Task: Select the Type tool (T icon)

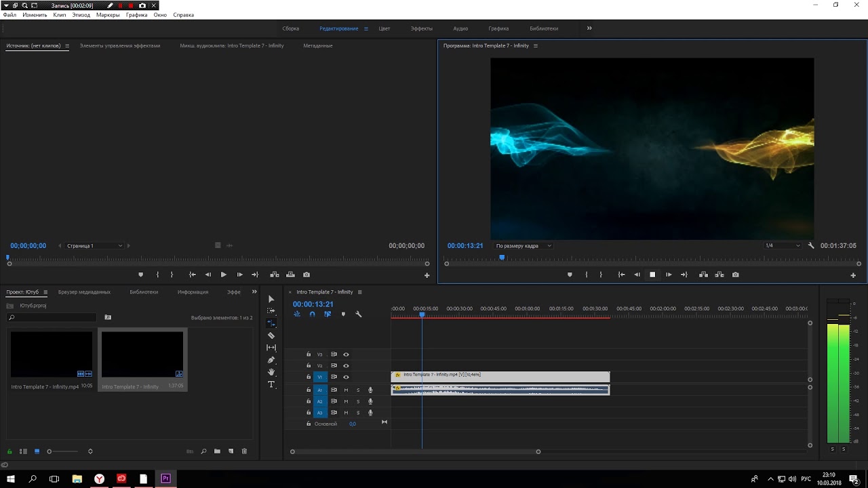Action: pos(271,384)
